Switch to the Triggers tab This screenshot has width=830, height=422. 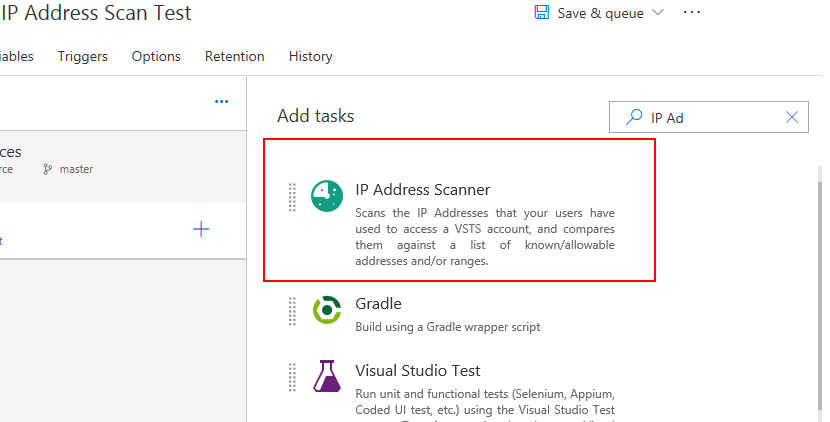coord(83,56)
